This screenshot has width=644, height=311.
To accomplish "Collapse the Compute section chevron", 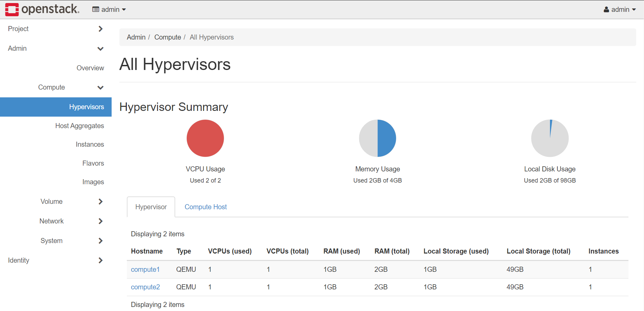I will pos(100,88).
